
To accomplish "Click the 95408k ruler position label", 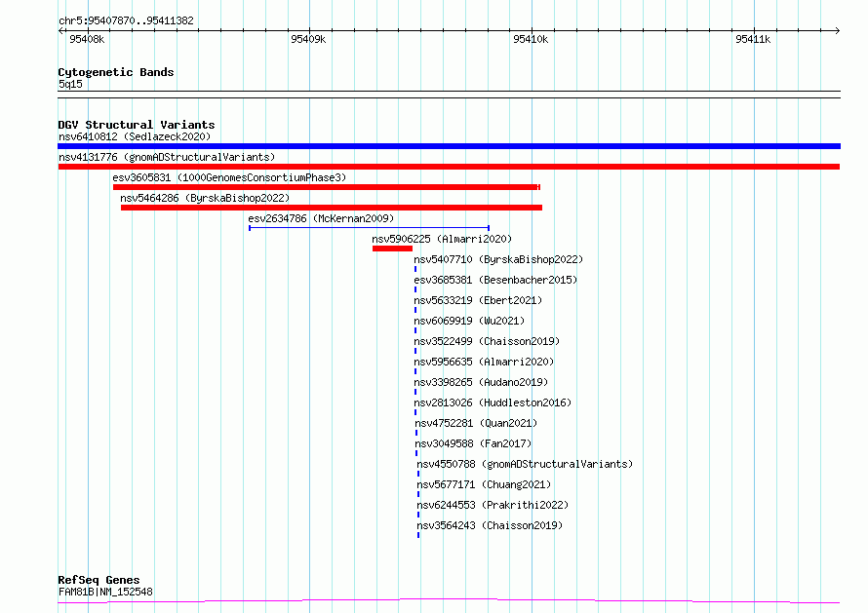I will 87,39.
